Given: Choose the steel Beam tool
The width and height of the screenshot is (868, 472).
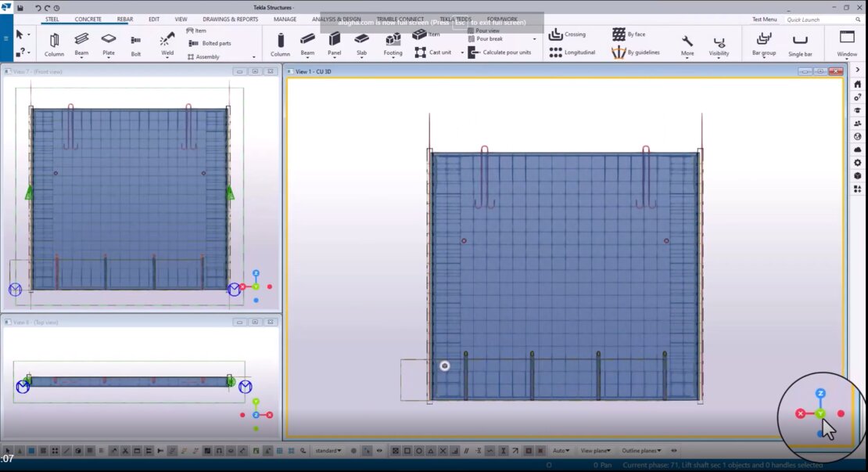Looking at the screenshot, I should (81, 45).
